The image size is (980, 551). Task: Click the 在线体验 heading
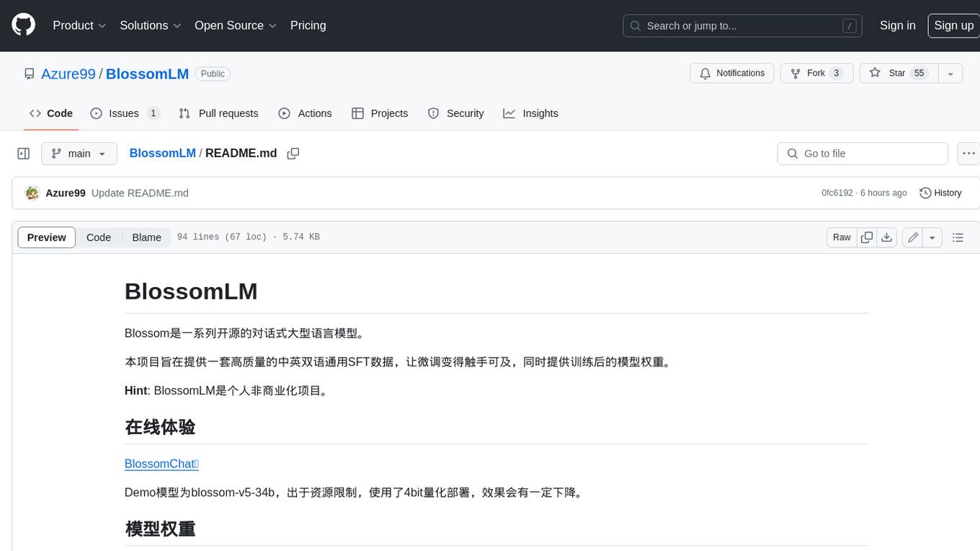click(x=160, y=427)
